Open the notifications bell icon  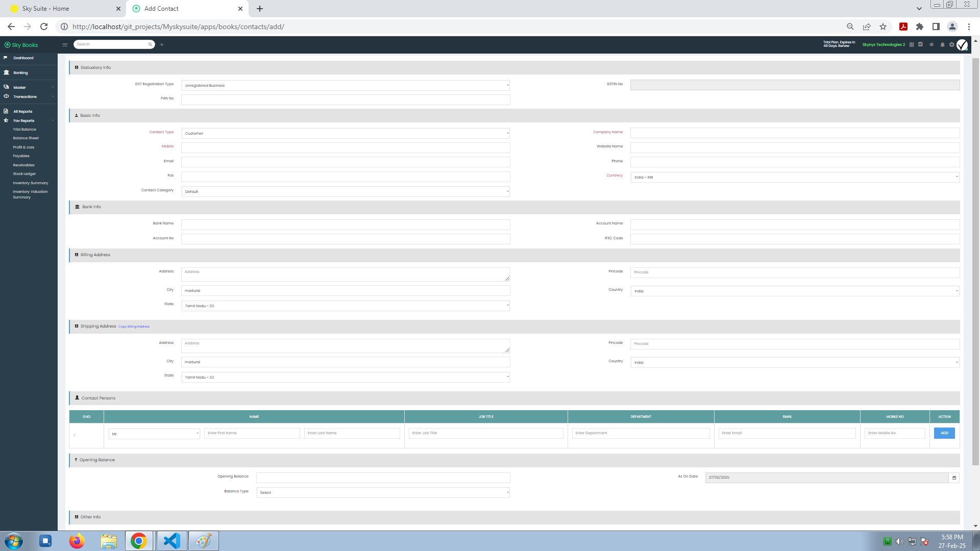coord(942,44)
